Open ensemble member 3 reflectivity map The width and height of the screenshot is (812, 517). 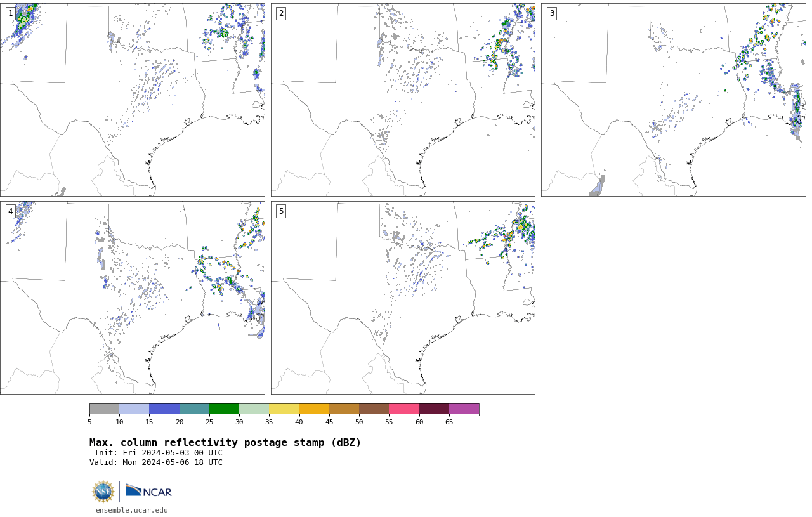(673, 100)
